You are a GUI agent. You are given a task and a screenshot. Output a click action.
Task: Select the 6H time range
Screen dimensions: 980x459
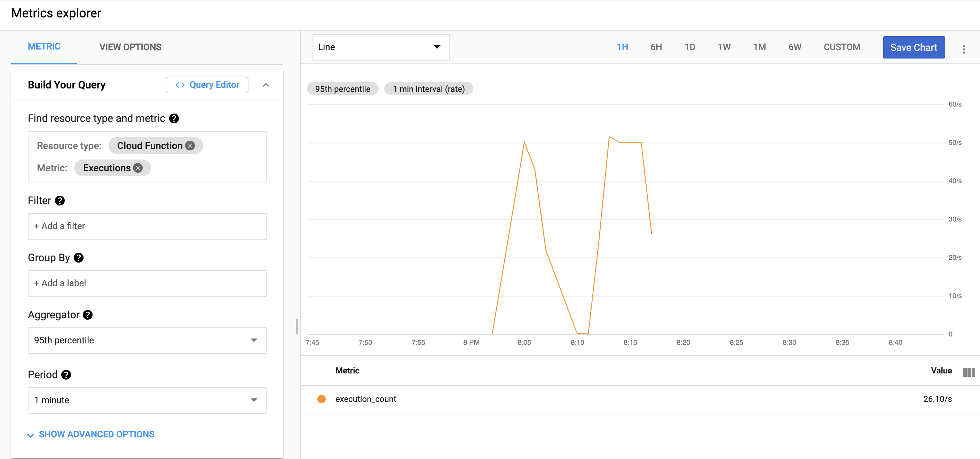coord(656,47)
